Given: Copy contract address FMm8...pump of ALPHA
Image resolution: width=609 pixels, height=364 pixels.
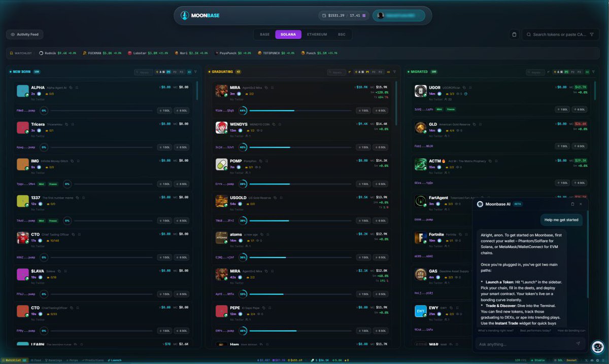Looking at the screenshot, I should coord(25,110).
